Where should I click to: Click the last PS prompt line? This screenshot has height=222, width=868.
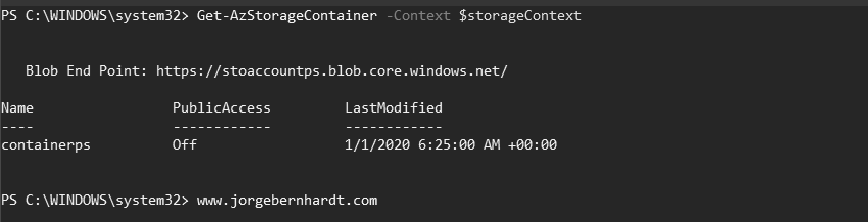pyautogui.click(x=189, y=200)
